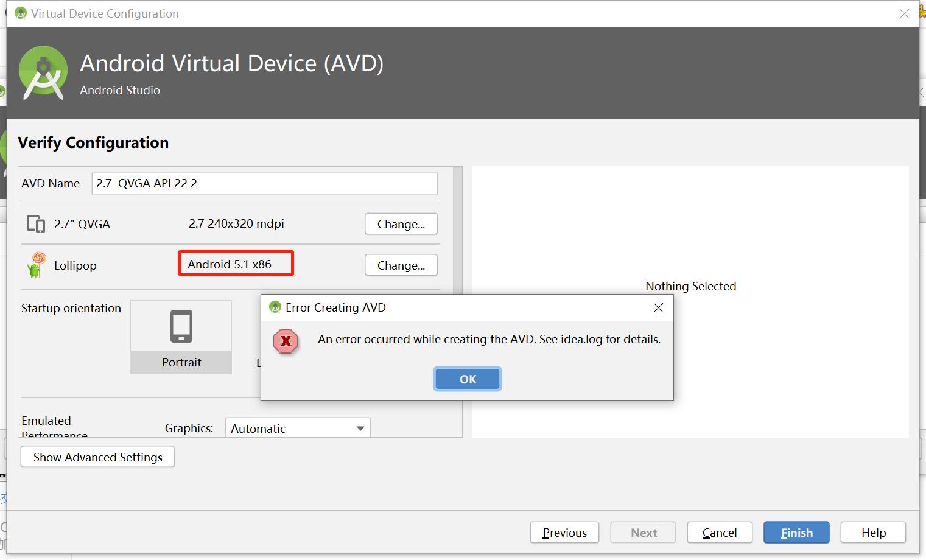
Task: Go back with the Previous button
Action: (x=564, y=533)
